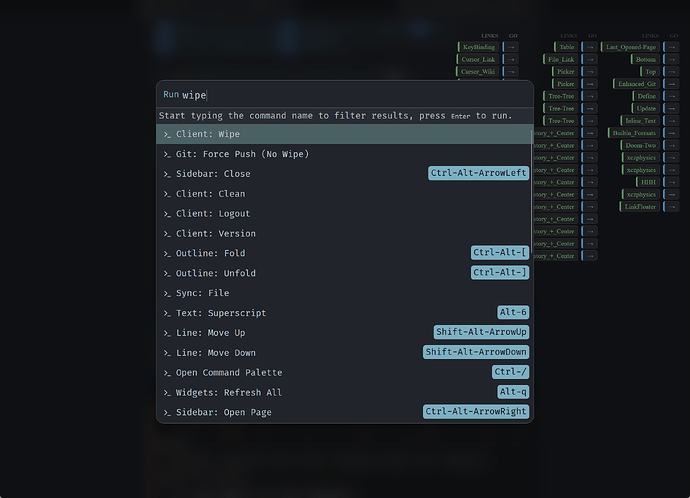
Task: Click the prompt icon beside Outline: Fold
Action: pos(167,253)
